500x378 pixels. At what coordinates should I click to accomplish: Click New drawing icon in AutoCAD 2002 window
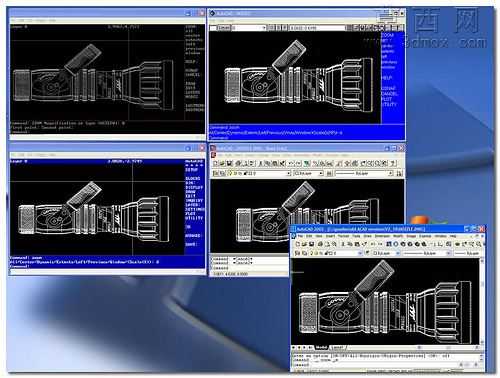(298, 244)
